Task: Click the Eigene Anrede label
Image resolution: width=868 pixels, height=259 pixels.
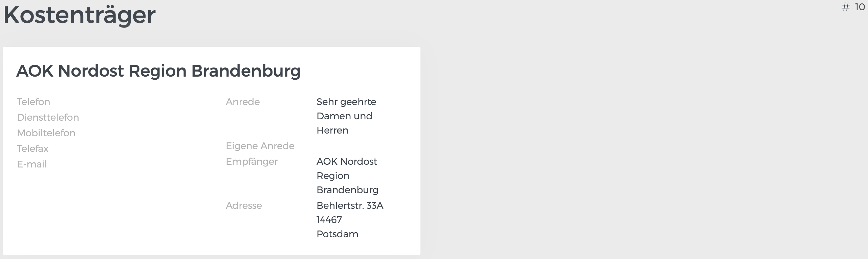Action: (260, 146)
